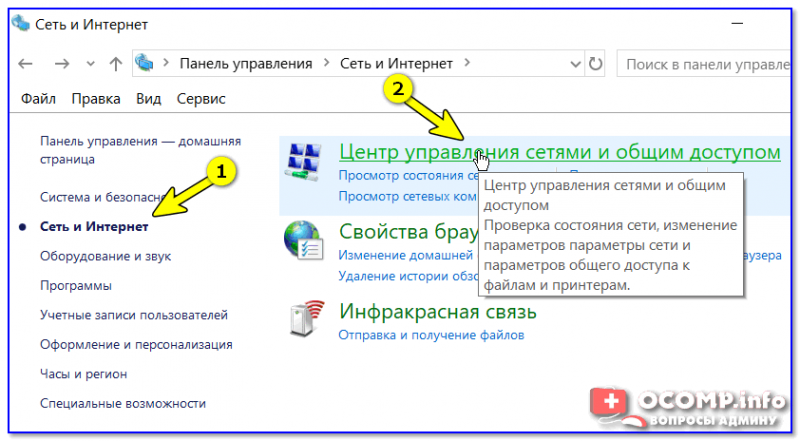Select Сеть и Интернет in sidebar
Screen dimensions: 800x441
tap(94, 227)
